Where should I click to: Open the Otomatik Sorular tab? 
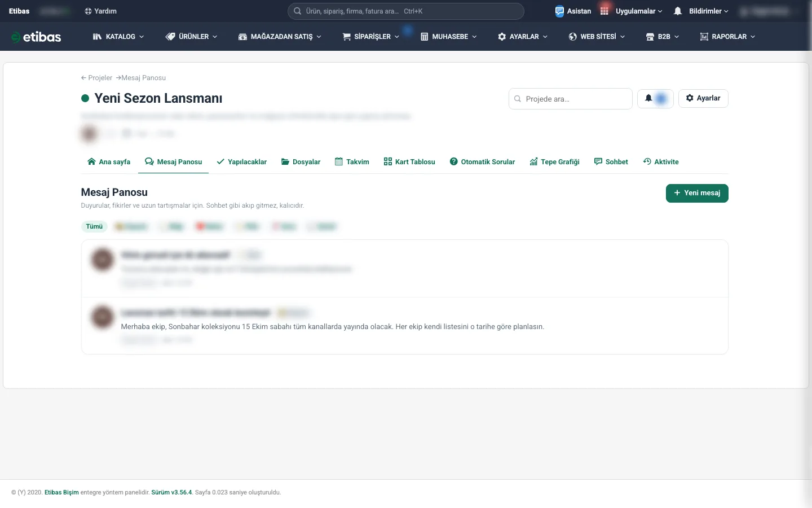(x=482, y=162)
